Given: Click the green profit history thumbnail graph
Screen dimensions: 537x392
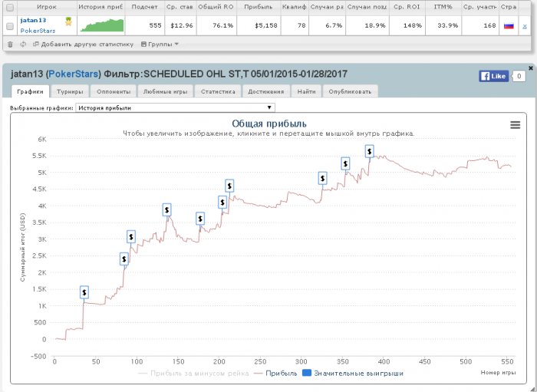Looking at the screenshot, I should (x=102, y=25).
